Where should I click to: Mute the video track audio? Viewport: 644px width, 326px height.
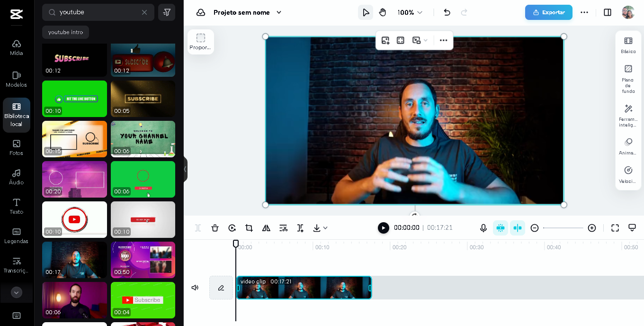pos(195,288)
